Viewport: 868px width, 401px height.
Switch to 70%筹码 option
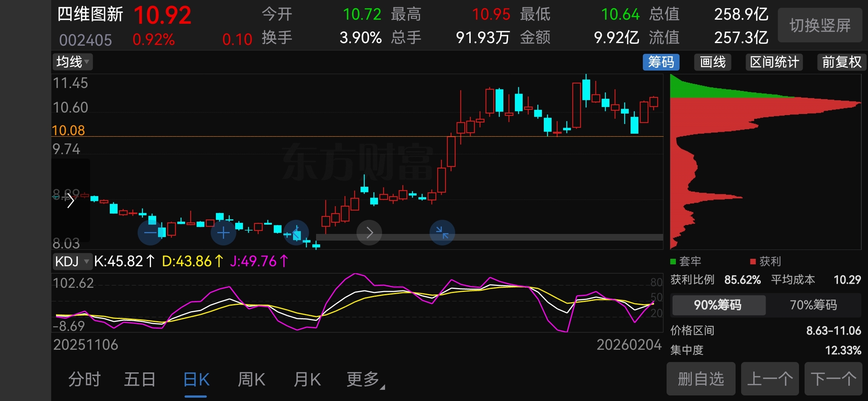coord(813,305)
